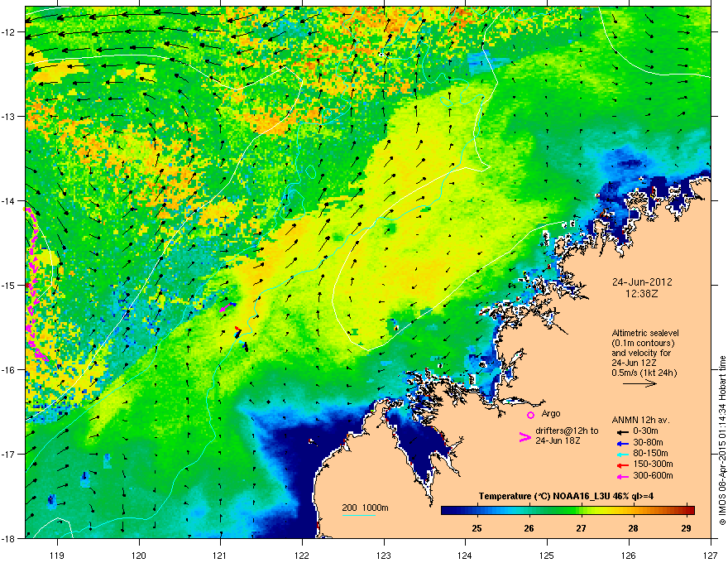Viewport: 728px width, 563px height.
Task: Click the longitude axis label '119'
Action: (58, 555)
